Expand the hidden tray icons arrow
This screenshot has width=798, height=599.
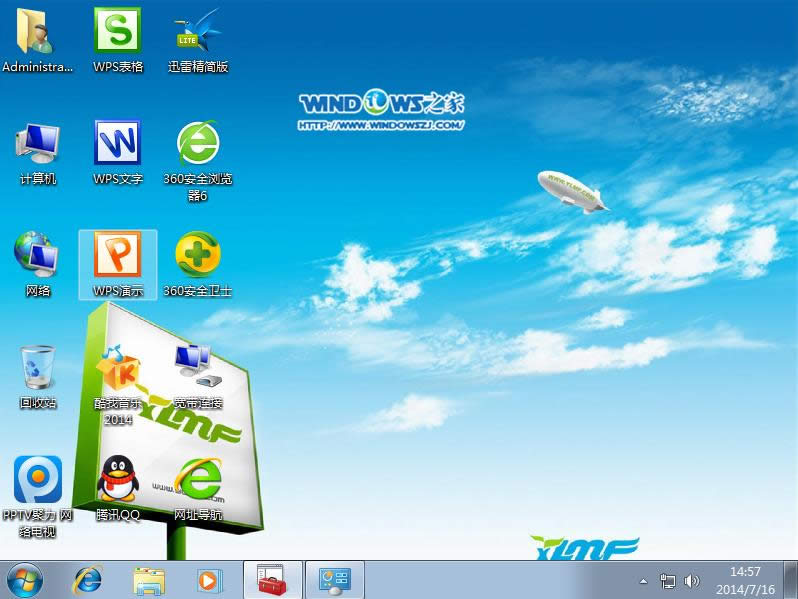[x=643, y=580]
